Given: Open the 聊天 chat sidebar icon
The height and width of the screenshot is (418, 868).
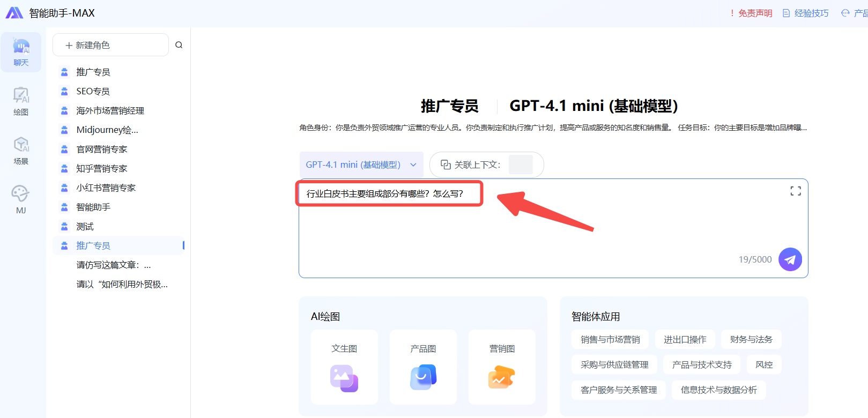Looking at the screenshot, I should [x=21, y=52].
